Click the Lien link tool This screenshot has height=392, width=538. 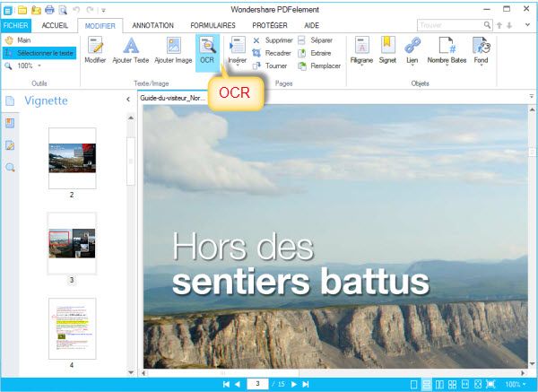[412, 51]
